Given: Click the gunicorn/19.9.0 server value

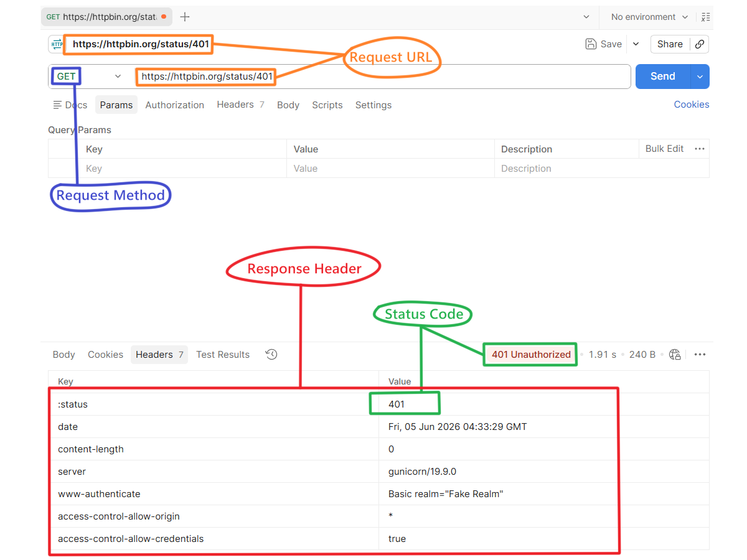Looking at the screenshot, I should pyautogui.click(x=423, y=472).
